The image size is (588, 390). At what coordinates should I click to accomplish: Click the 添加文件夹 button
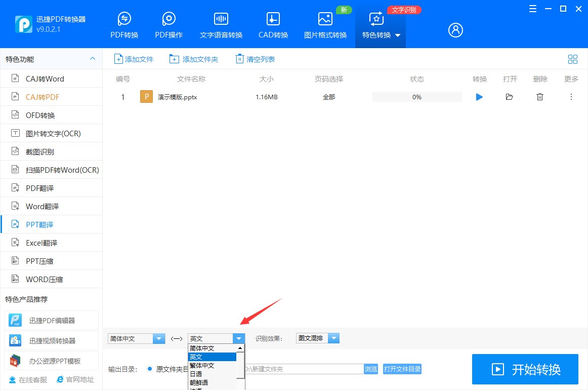tap(194, 59)
